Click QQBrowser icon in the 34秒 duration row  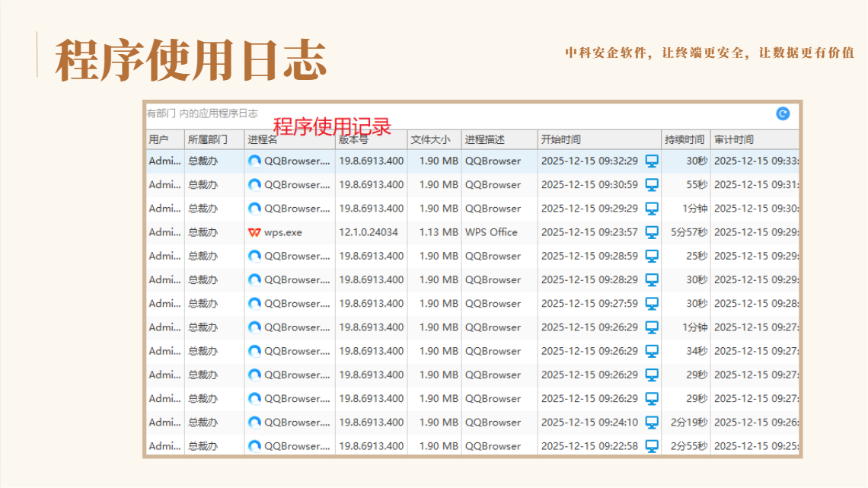click(x=254, y=351)
